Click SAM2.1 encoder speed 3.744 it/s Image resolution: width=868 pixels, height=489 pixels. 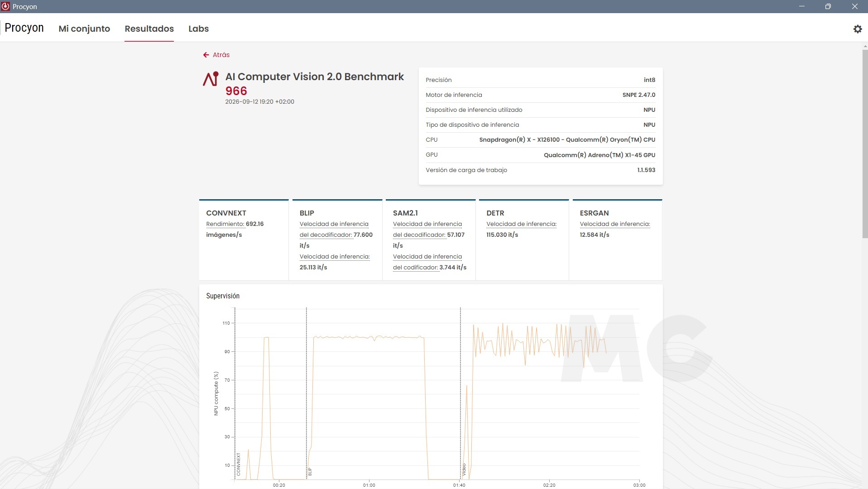(x=453, y=268)
